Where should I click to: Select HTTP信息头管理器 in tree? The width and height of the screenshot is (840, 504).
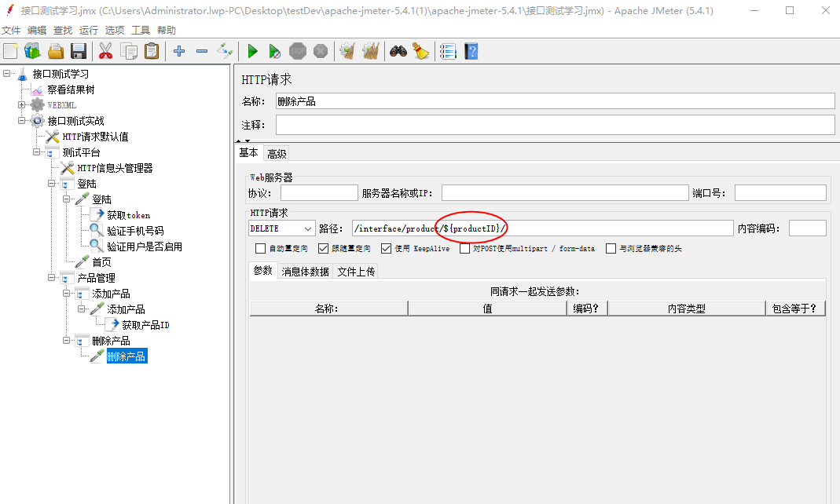pos(115,169)
